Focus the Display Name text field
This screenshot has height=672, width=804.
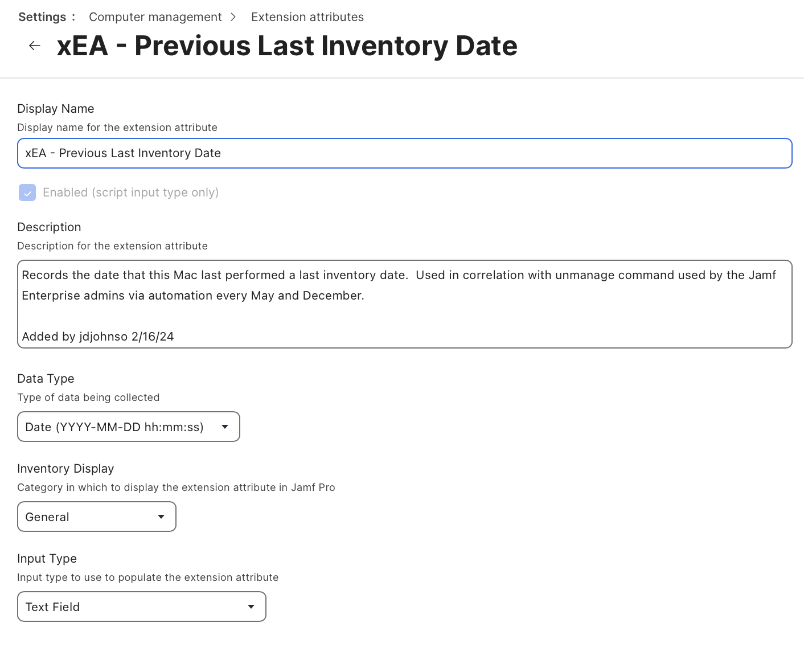(x=404, y=153)
